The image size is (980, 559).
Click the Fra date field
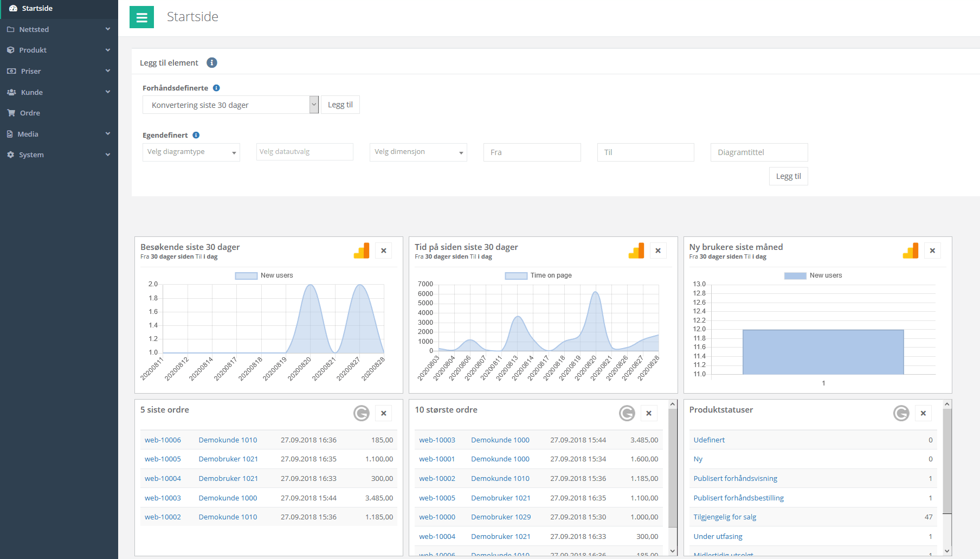point(532,152)
